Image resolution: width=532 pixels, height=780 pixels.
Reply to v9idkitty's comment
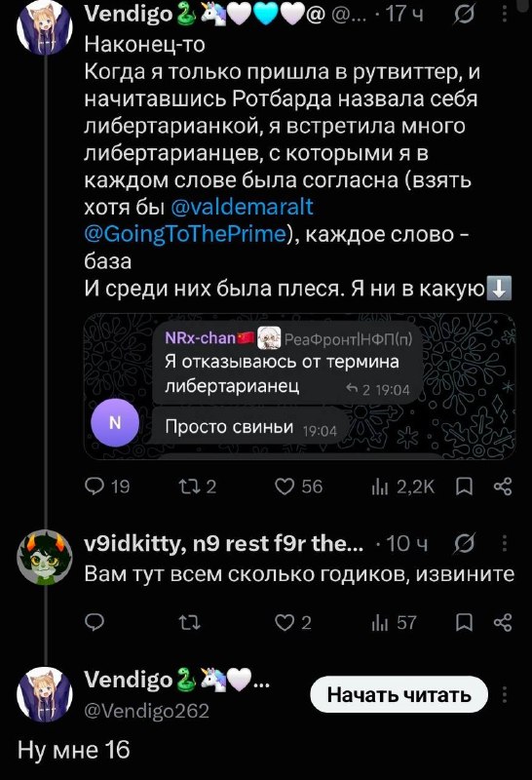point(95,622)
